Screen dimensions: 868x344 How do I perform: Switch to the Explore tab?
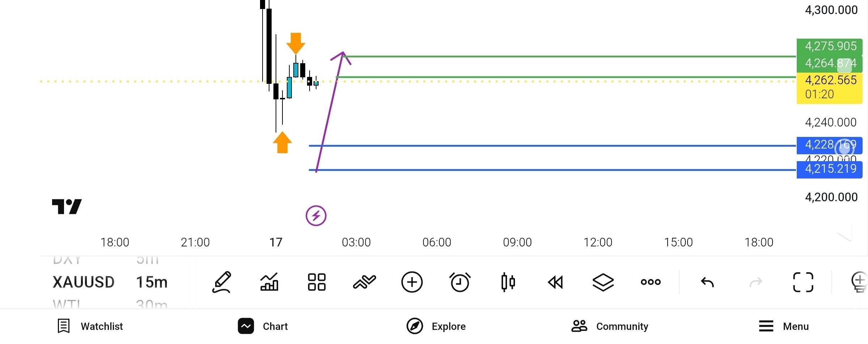point(436,326)
